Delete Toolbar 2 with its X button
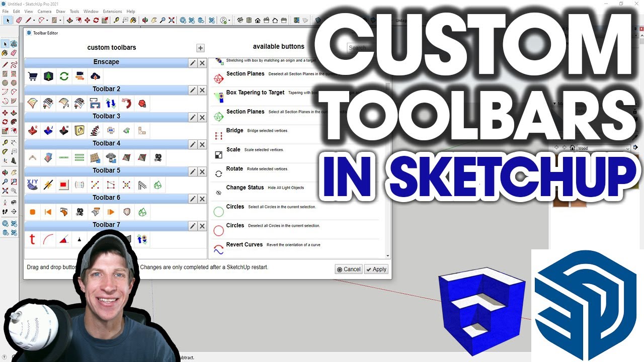 tap(202, 90)
